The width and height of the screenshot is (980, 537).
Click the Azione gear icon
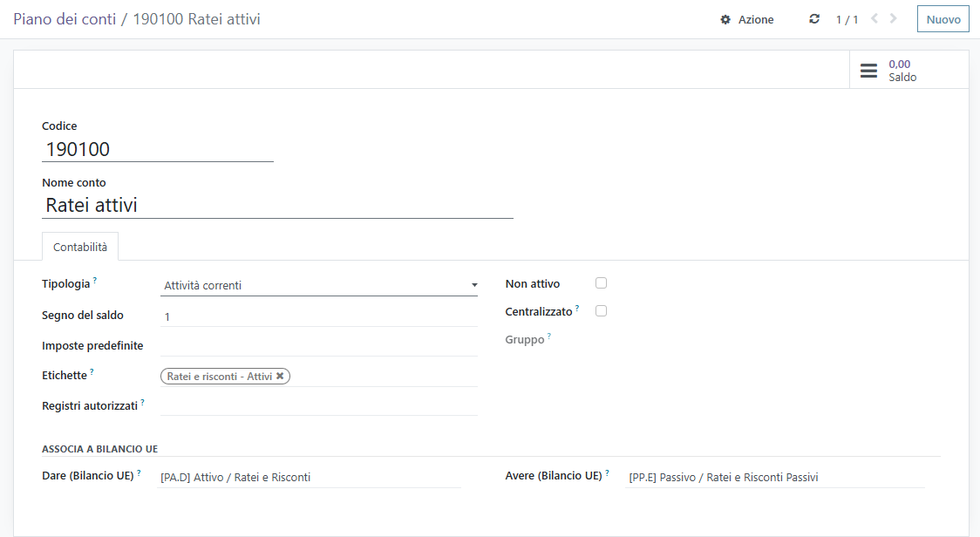click(x=725, y=19)
